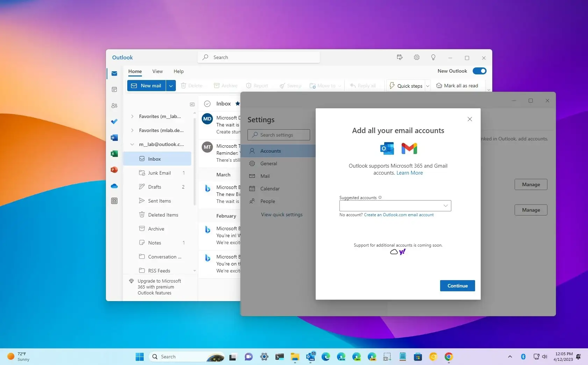This screenshot has height=365, width=588.
Task: Turn off the New Outlook toggle
Action: 480,71
